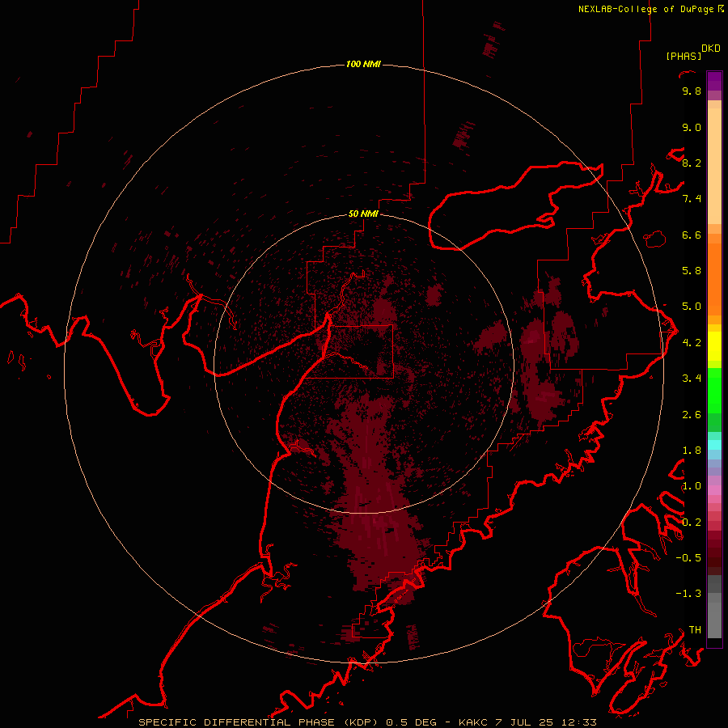728x728 pixels.
Task: Click the 1.8 value on the color scale
Action: click(x=692, y=451)
